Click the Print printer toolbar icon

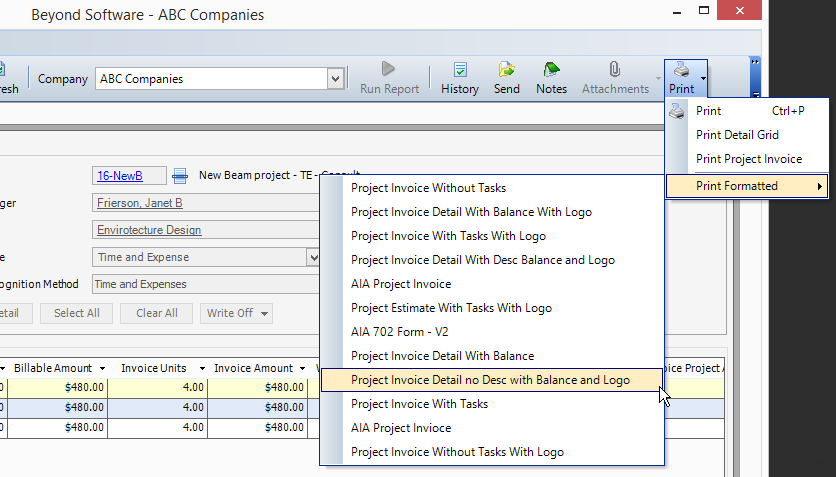coord(681,70)
